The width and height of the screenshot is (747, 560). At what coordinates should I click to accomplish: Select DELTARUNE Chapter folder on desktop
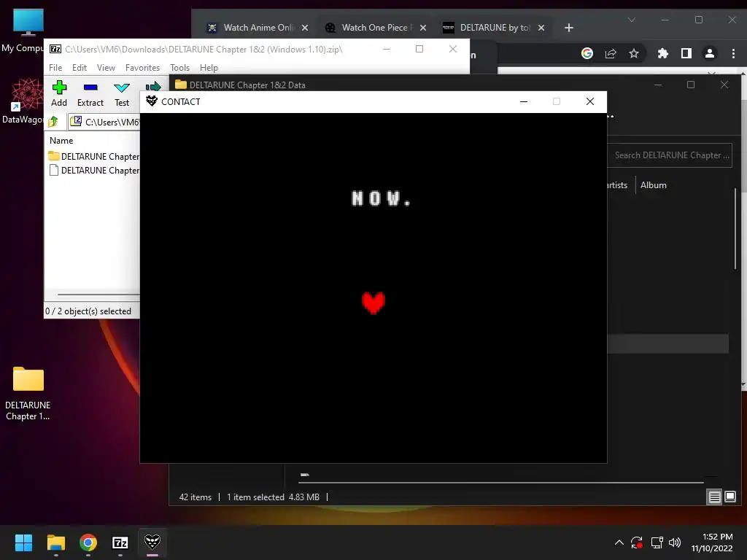tap(28, 393)
